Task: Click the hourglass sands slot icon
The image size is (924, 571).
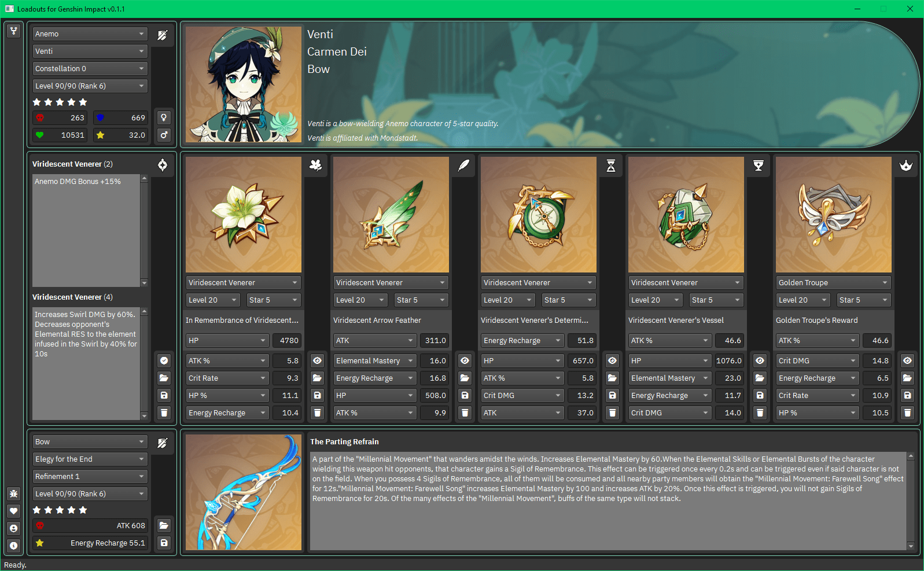Action: click(x=611, y=165)
